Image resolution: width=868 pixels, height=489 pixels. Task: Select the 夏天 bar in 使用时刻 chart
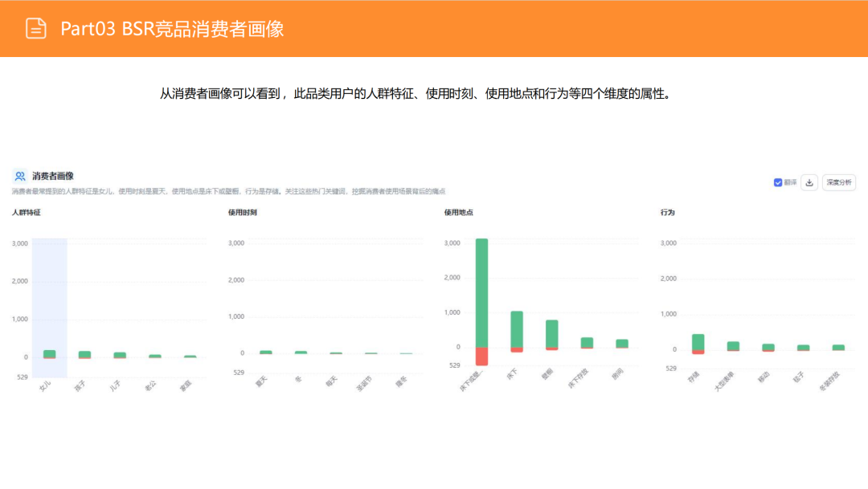pyautogui.click(x=266, y=352)
